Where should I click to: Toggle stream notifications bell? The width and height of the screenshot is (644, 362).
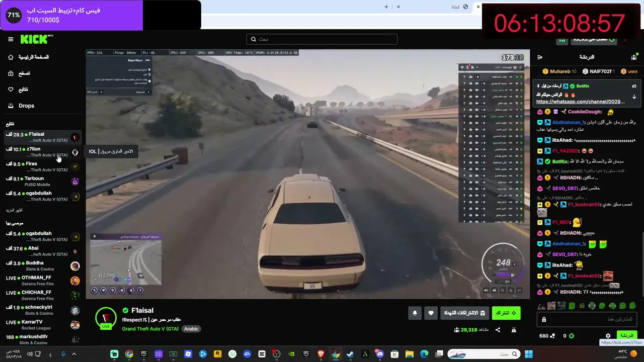point(415,313)
